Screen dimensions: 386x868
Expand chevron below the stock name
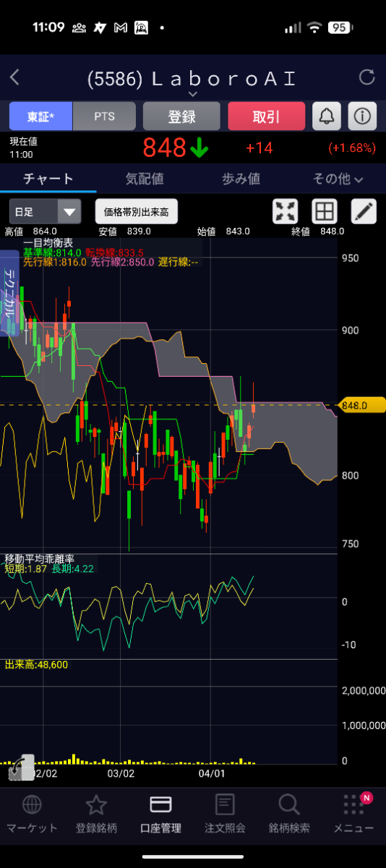[x=193, y=94]
